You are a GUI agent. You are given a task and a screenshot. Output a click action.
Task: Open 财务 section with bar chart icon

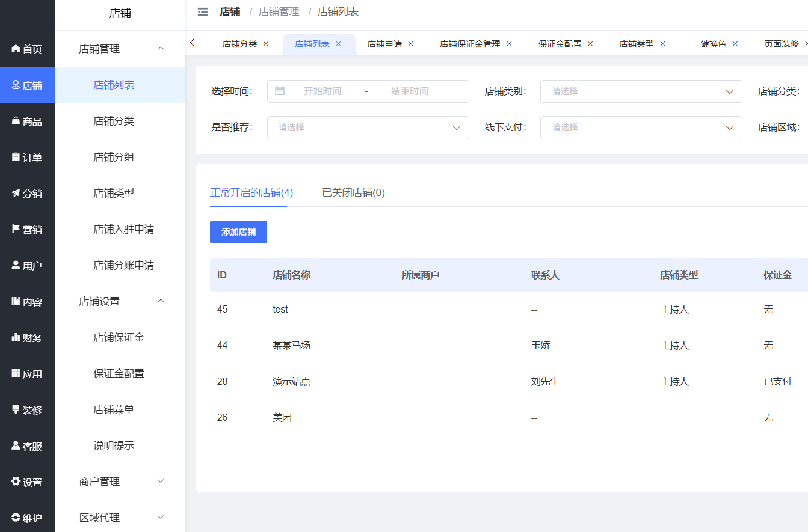[x=16, y=337]
